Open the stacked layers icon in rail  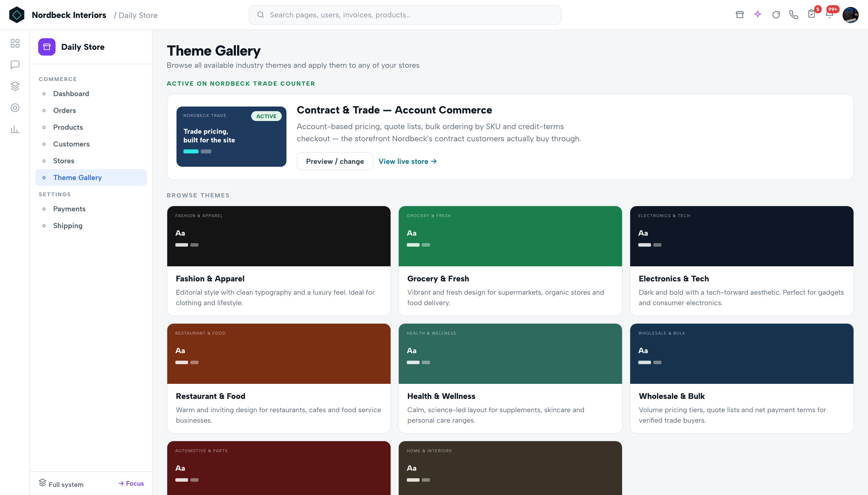pos(15,86)
